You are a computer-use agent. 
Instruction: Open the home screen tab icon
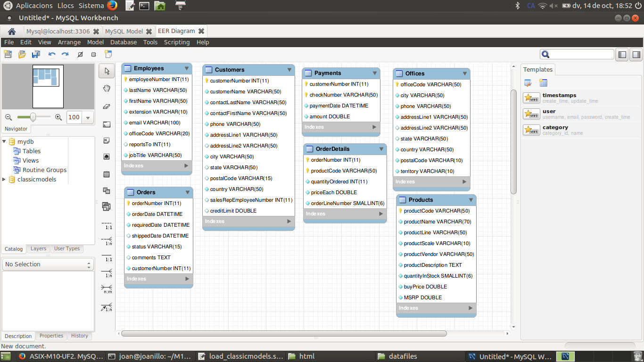12,32
